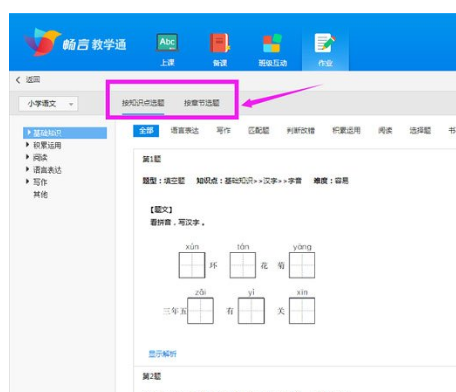The height and width of the screenshot is (392, 456).
Task: Click the 显示解析 link under question 1
Action: click(x=162, y=354)
